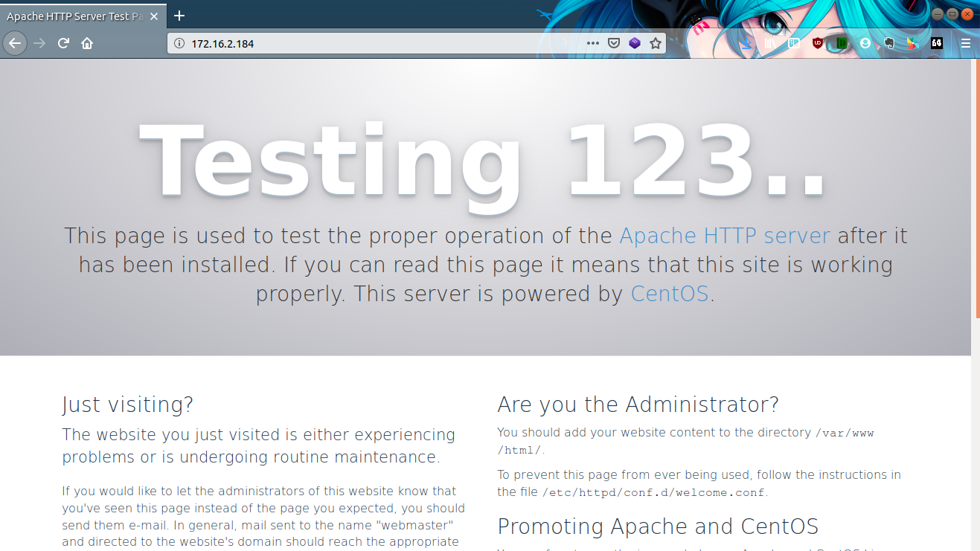Show site information for 172.16.2.184

point(179,44)
